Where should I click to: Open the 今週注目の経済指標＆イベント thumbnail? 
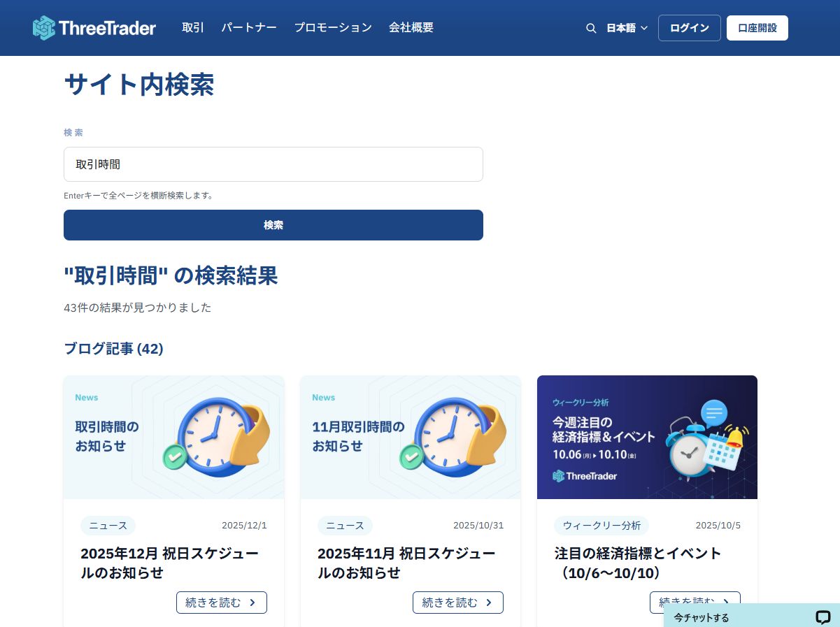(647, 438)
